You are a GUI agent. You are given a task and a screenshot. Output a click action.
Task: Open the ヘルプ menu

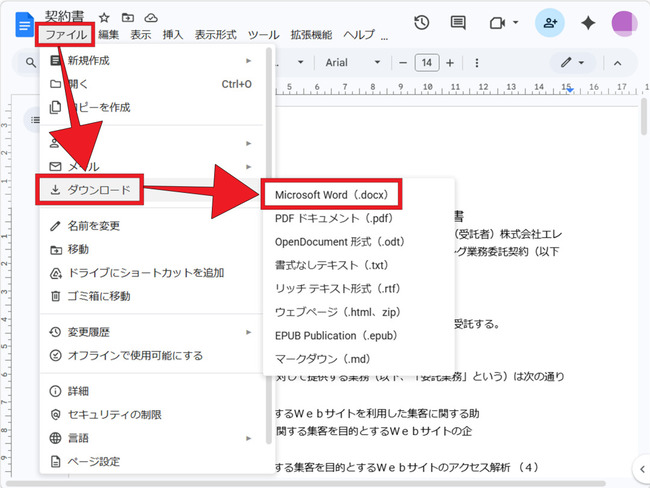(359, 35)
